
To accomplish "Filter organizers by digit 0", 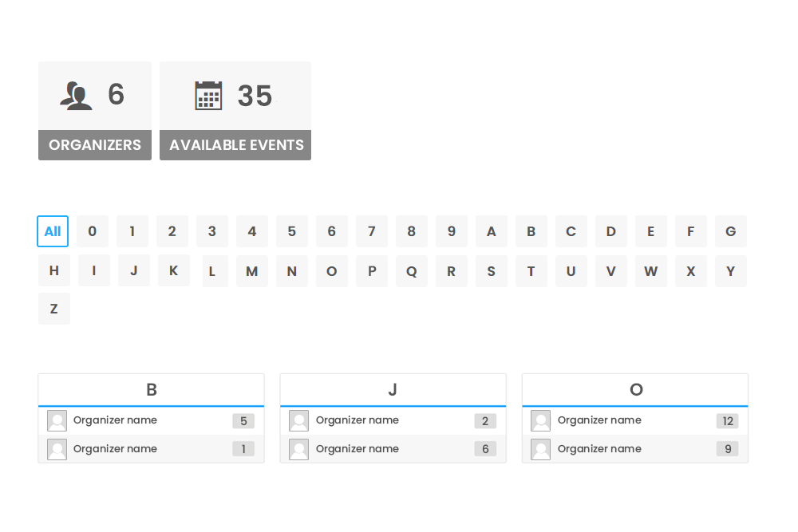I will [93, 231].
